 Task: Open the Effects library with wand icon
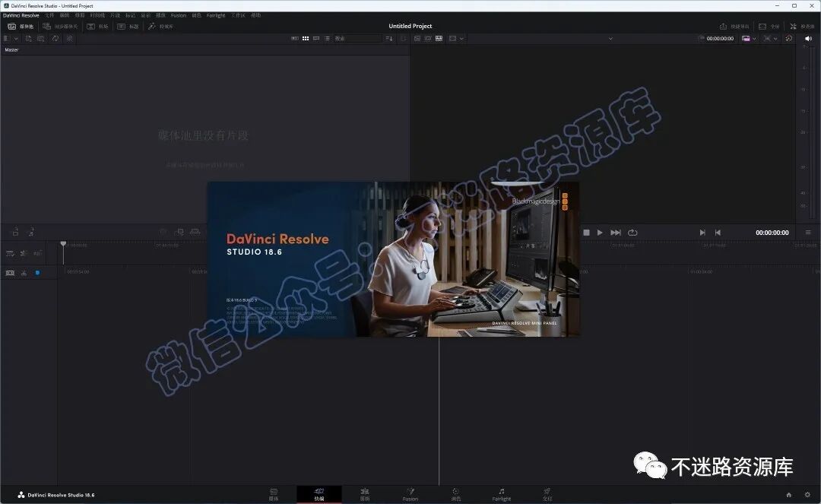[x=160, y=26]
